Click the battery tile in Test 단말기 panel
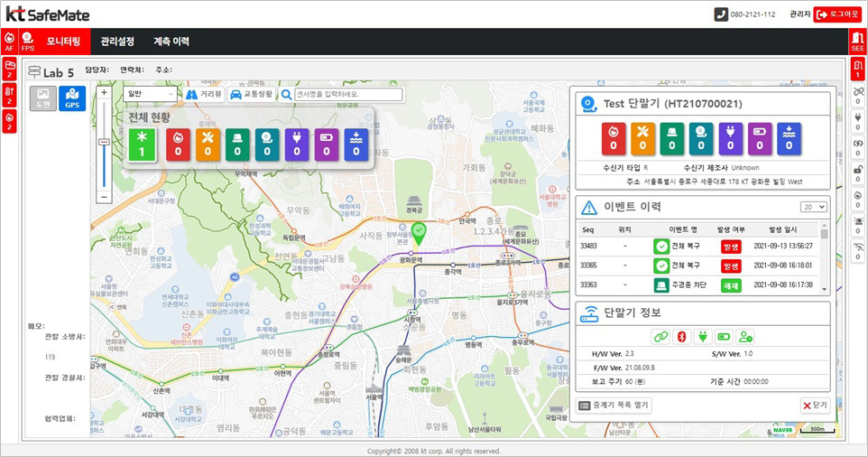Viewport: 868px width, 457px height. click(761, 139)
